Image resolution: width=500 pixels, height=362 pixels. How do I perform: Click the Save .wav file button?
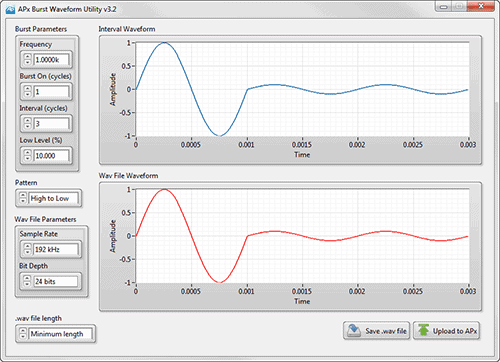click(377, 331)
